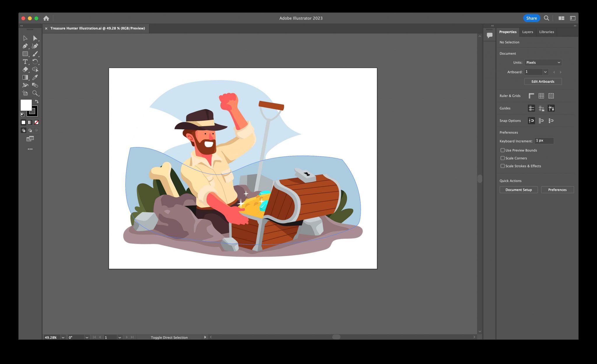Open the zoom percentage dropdown
The width and height of the screenshot is (597, 364).
tap(63, 337)
